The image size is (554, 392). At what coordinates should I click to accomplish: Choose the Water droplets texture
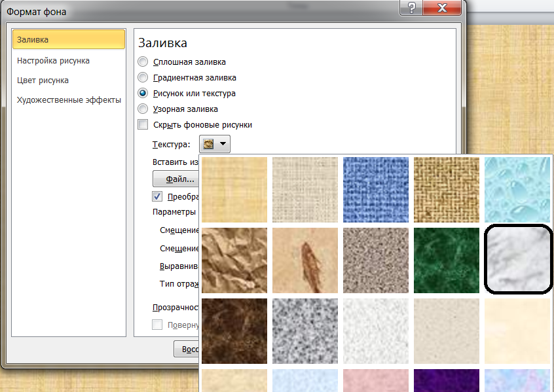(517, 190)
